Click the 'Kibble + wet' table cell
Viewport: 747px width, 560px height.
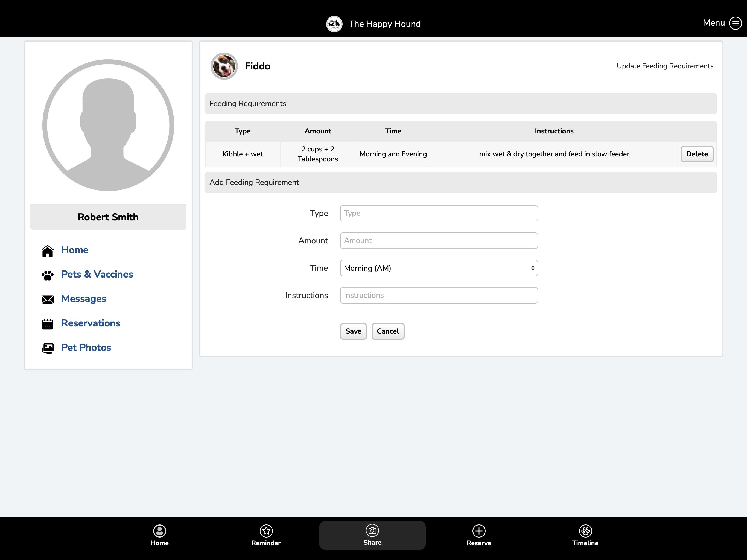[243, 154]
